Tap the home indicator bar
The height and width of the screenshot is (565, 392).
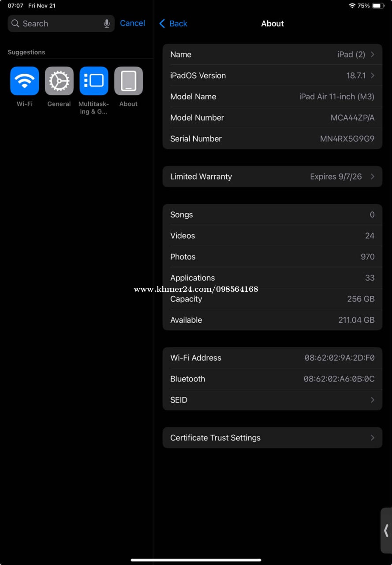pyautogui.click(x=196, y=560)
